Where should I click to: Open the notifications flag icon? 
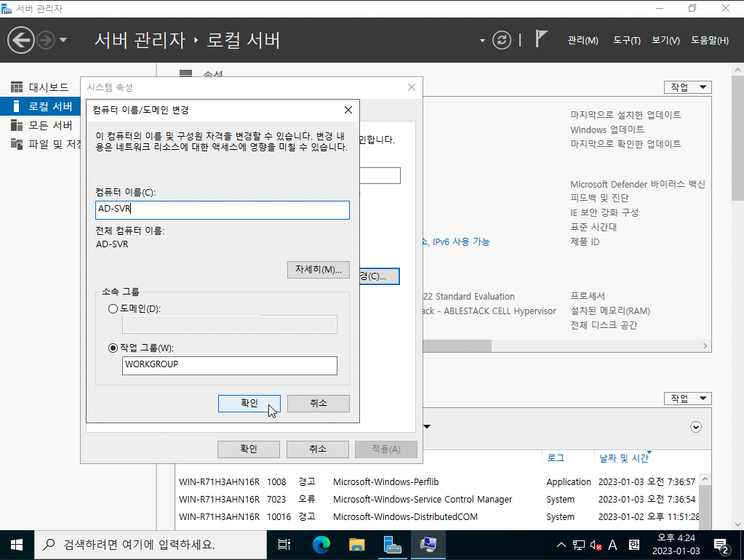pyautogui.click(x=541, y=39)
